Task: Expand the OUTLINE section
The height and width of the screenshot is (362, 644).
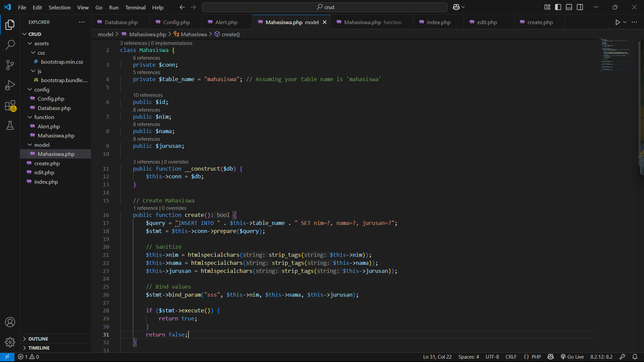Action: pyautogui.click(x=38, y=339)
